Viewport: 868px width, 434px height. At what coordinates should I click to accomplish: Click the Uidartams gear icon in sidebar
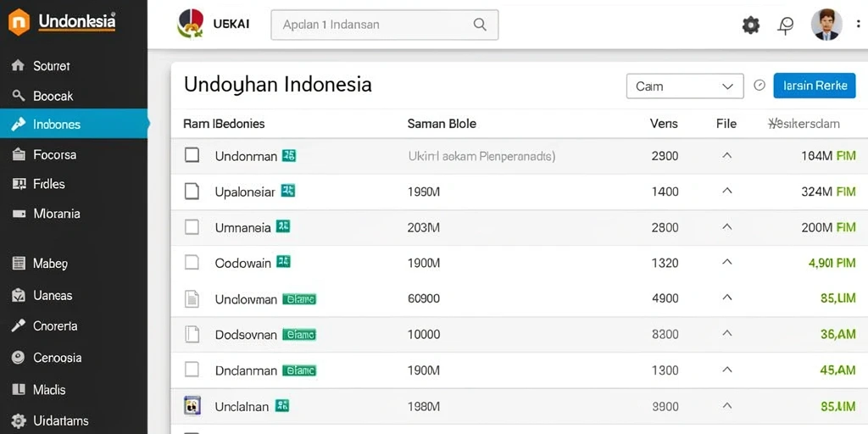[x=19, y=420]
